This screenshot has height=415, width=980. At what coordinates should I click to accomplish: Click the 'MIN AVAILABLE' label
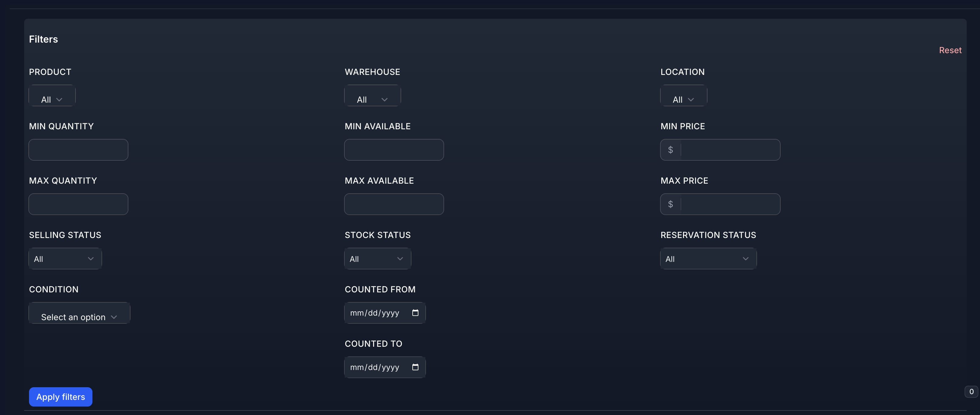[x=377, y=126]
